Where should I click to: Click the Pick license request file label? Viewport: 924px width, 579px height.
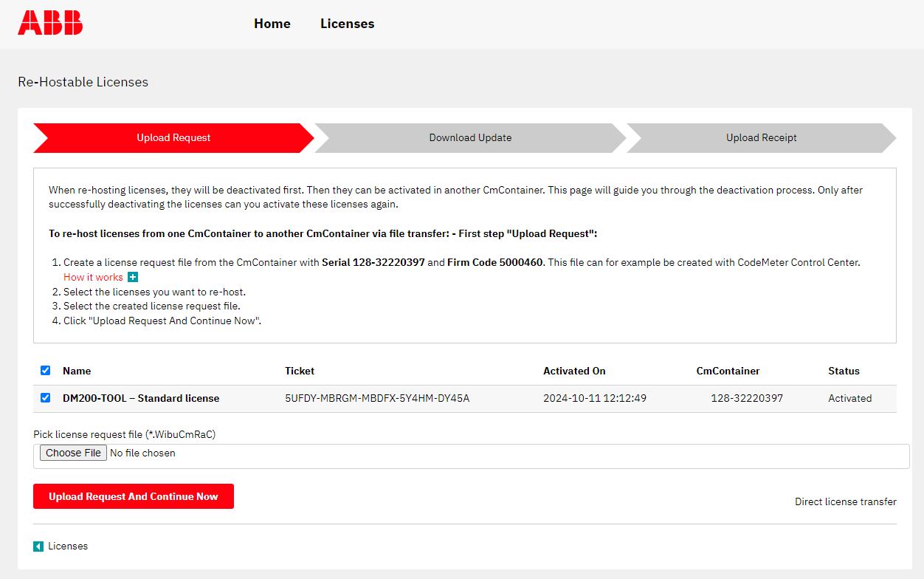coord(125,434)
